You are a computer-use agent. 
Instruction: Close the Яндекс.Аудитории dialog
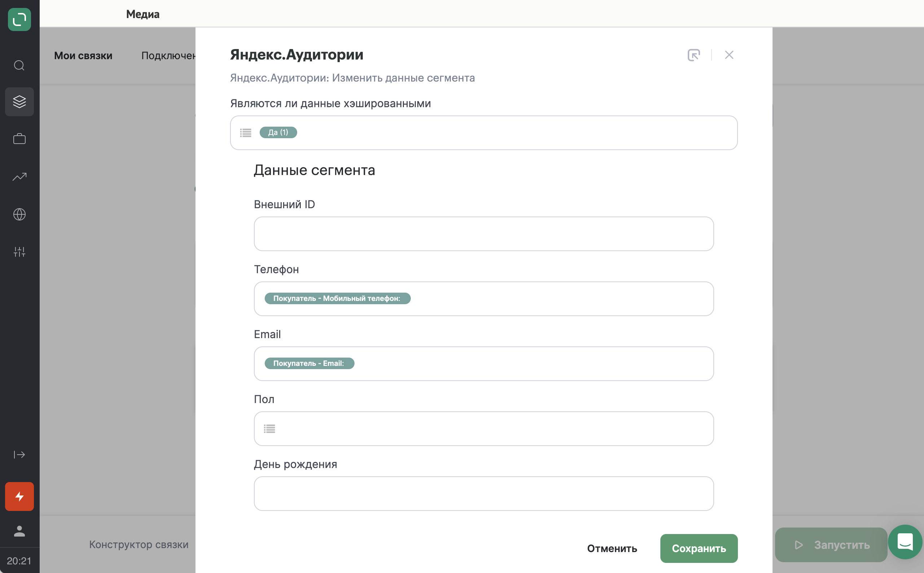pos(729,55)
